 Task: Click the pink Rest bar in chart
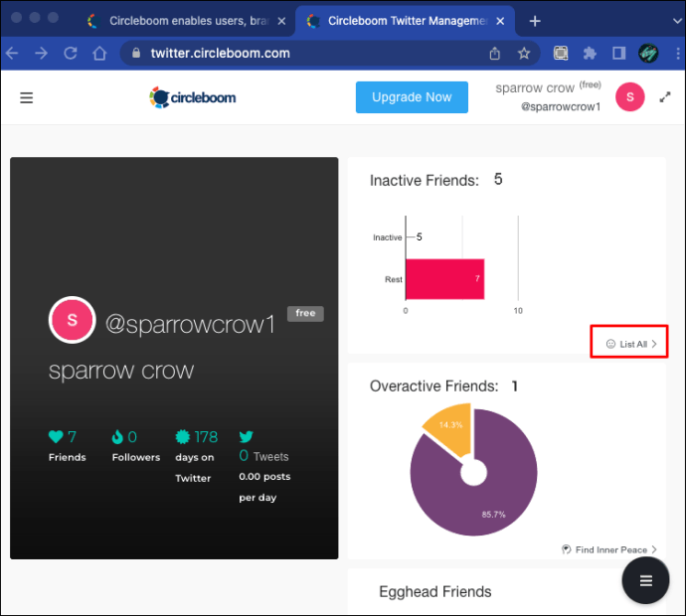[444, 279]
